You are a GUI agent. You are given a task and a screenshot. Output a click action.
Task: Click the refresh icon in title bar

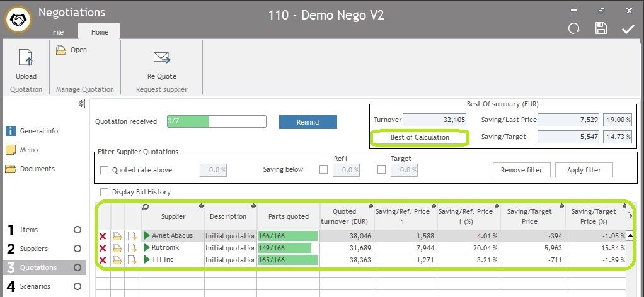[573, 28]
